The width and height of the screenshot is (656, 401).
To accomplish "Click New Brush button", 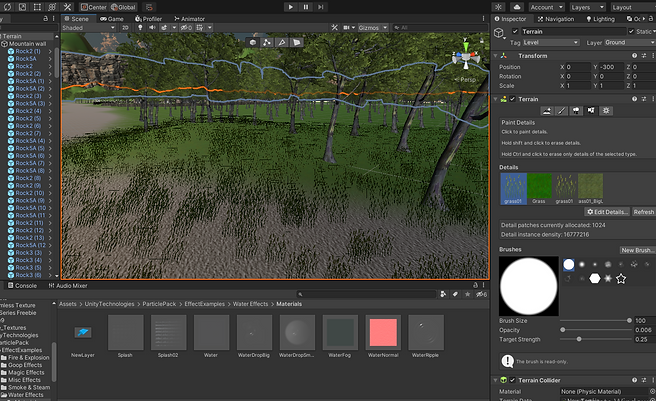I will click(638, 250).
